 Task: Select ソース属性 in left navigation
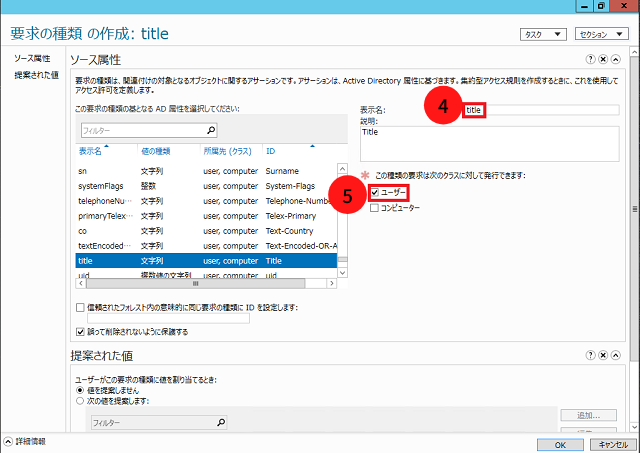33,60
